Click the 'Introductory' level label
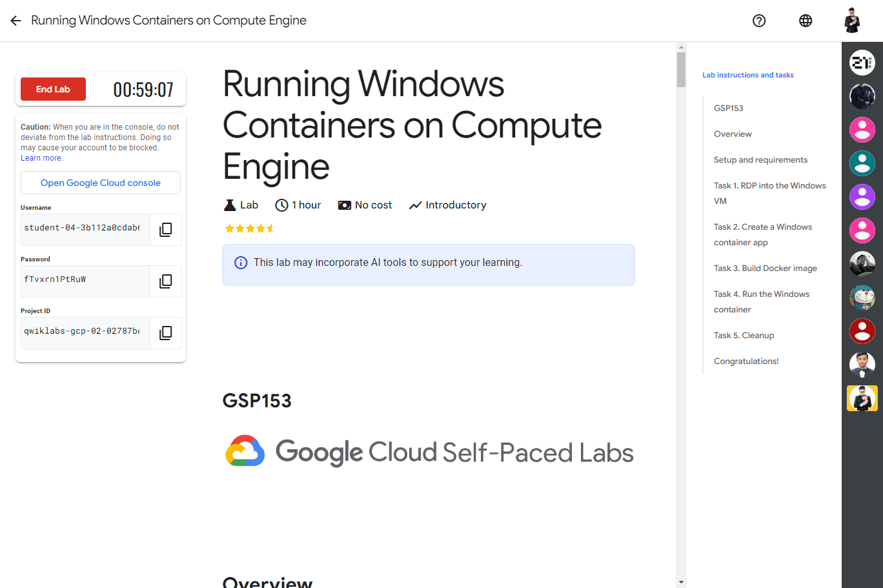This screenshot has height=588, width=883. [456, 205]
